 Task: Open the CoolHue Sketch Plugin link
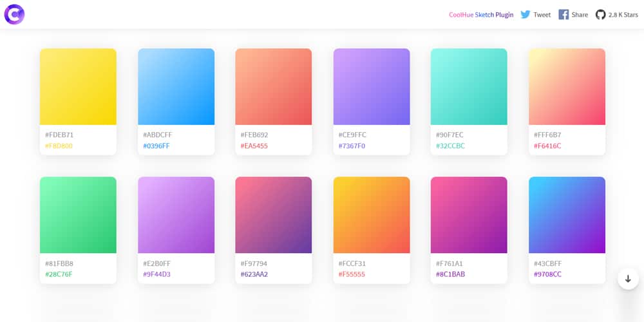(481, 15)
